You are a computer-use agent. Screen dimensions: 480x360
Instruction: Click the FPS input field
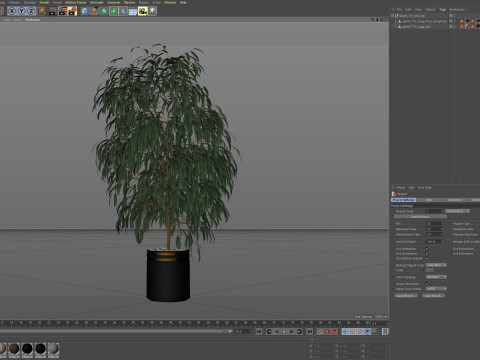pos(435,223)
